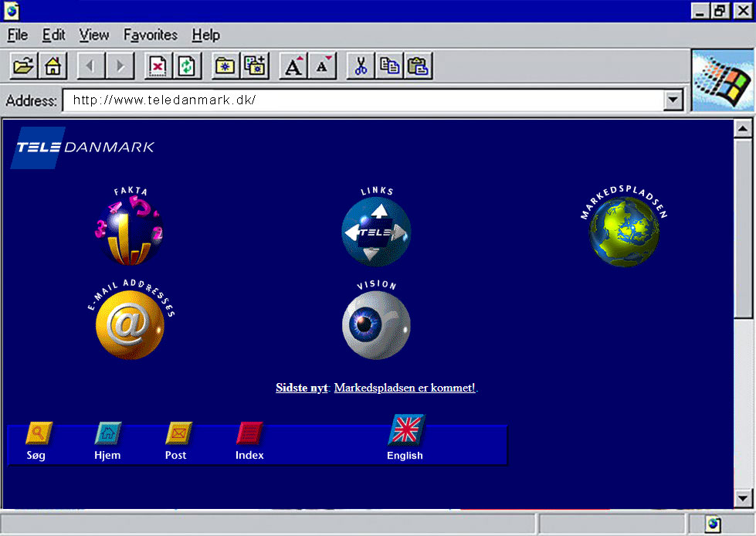Click the 'English' text label
The image size is (756, 536).
tap(405, 456)
